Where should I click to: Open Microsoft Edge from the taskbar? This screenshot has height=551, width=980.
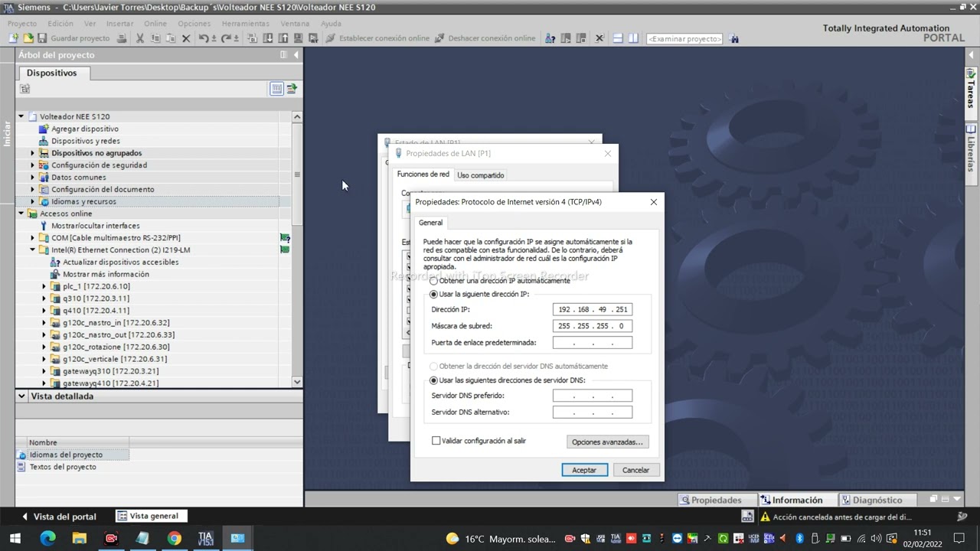pyautogui.click(x=47, y=538)
